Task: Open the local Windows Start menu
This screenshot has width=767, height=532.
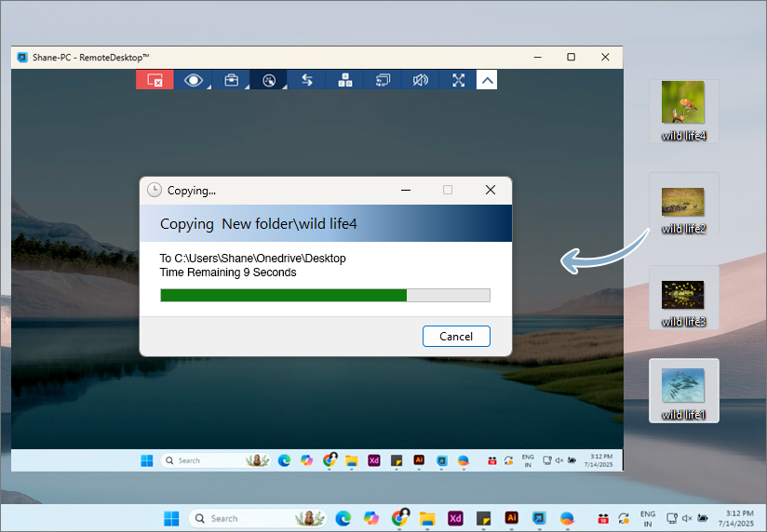Action: [x=171, y=518]
